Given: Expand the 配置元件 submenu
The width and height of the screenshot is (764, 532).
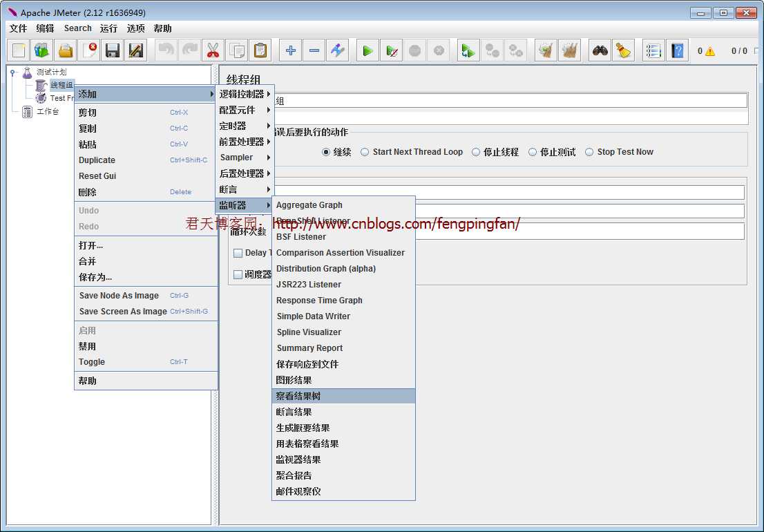Looking at the screenshot, I should pos(245,110).
